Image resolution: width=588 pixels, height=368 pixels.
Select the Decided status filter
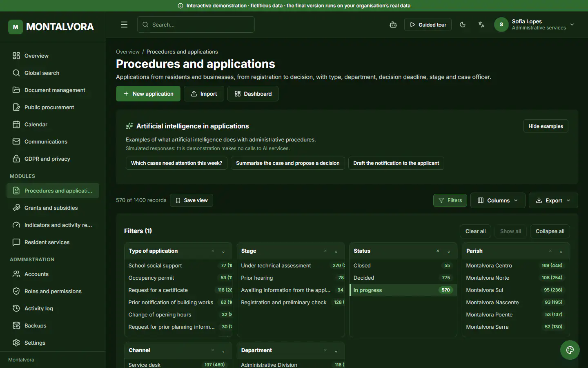click(x=403, y=278)
